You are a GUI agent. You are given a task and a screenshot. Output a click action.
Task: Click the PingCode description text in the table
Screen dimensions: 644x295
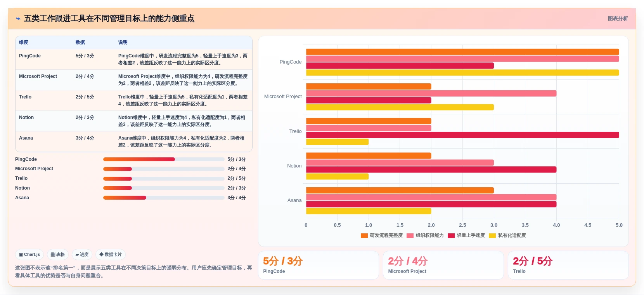coord(183,59)
